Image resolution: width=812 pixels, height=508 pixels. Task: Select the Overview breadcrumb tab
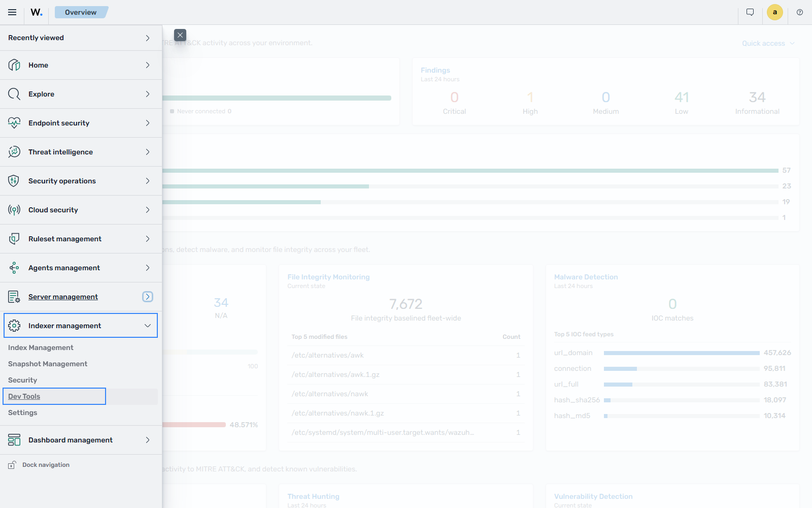tap(81, 12)
